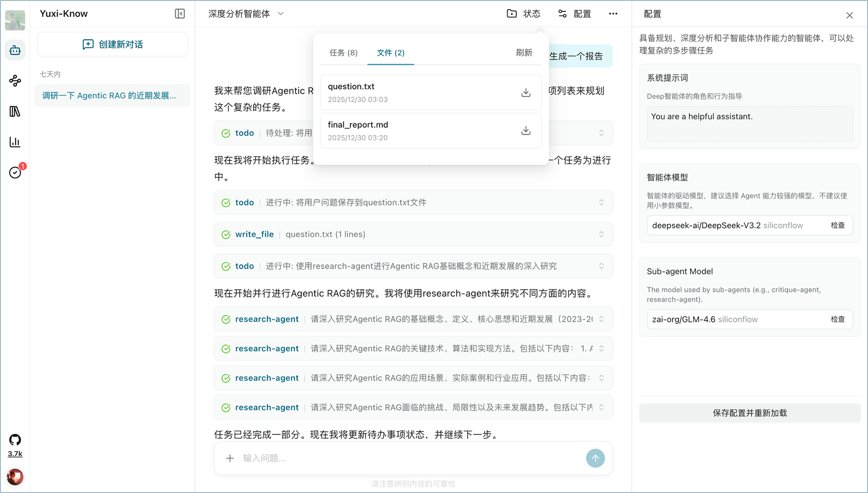Open the knowledge graph sidebar icon
This screenshot has width=868, height=493.
coord(15,81)
